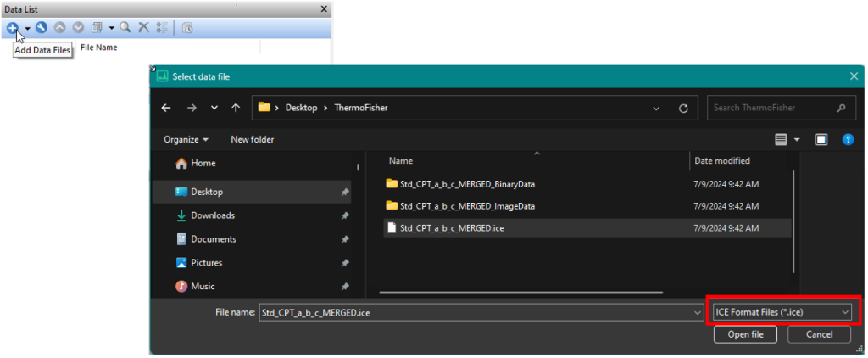Go back using the left arrow
Screen dimensions: 868x358
click(166, 109)
